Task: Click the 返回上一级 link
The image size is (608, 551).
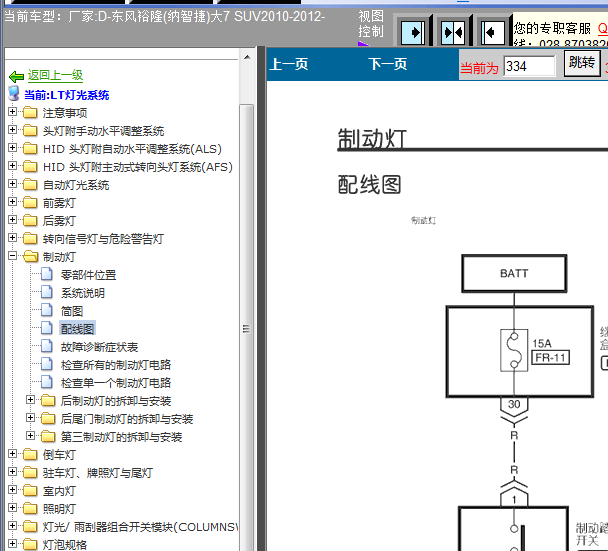Action: (x=55, y=75)
